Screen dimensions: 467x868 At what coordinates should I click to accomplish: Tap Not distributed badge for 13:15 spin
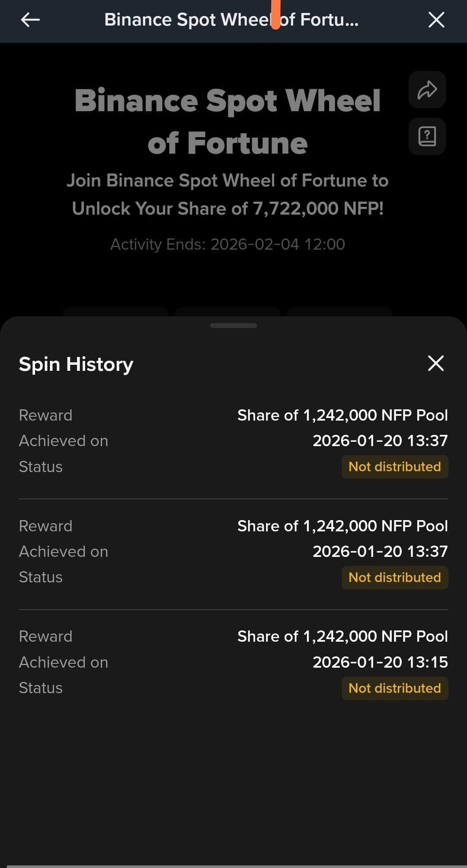(x=395, y=688)
